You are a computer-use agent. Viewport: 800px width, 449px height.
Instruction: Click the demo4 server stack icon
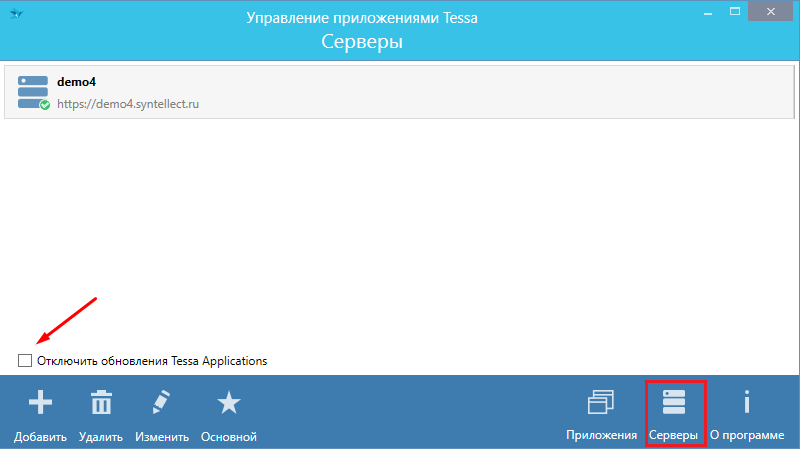click(x=33, y=90)
